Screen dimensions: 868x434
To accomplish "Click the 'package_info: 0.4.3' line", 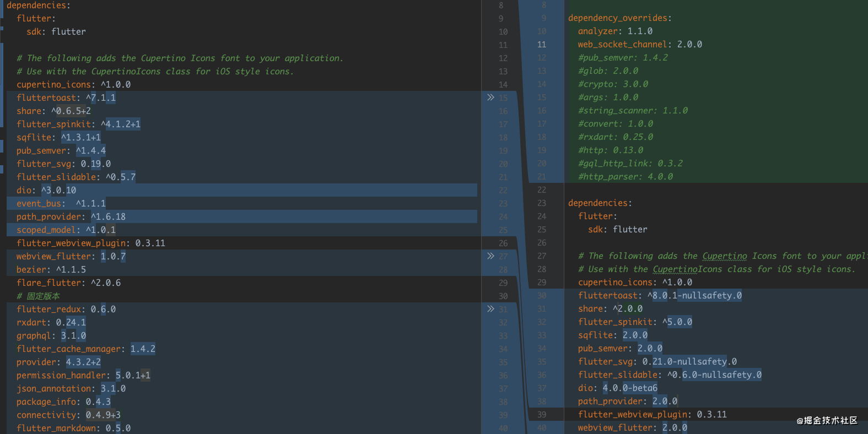I will point(63,402).
